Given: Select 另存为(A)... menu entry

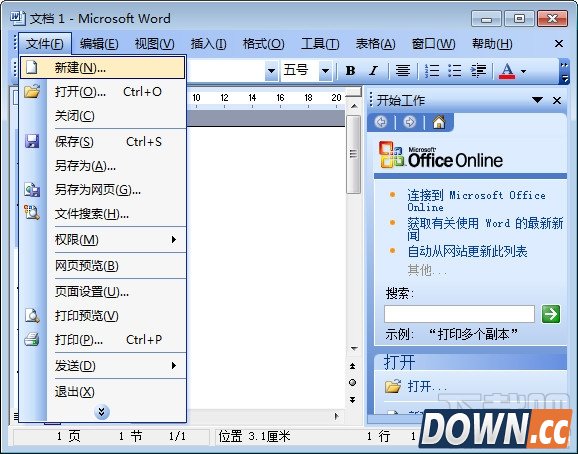Looking at the screenshot, I should [102, 166].
